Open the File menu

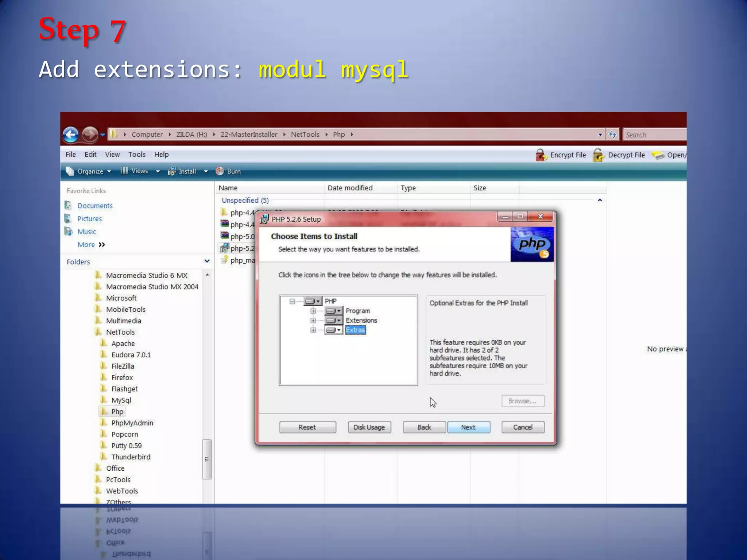(x=71, y=154)
